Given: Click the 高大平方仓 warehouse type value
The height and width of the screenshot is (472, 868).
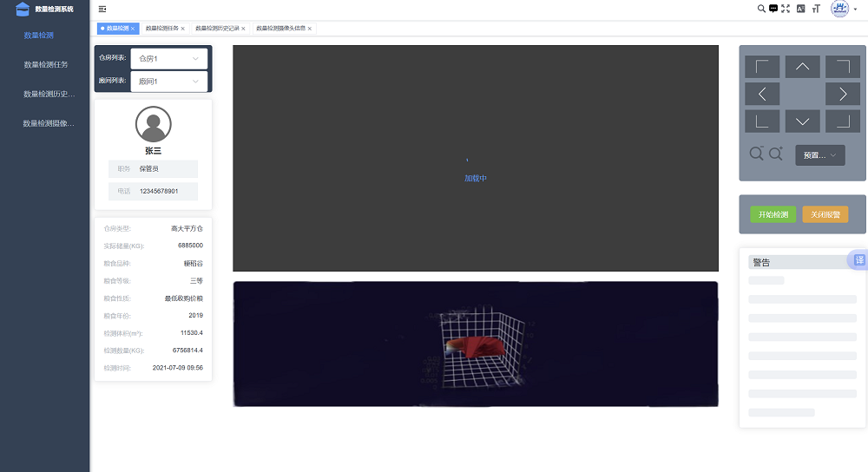Looking at the screenshot, I should pos(187,228).
